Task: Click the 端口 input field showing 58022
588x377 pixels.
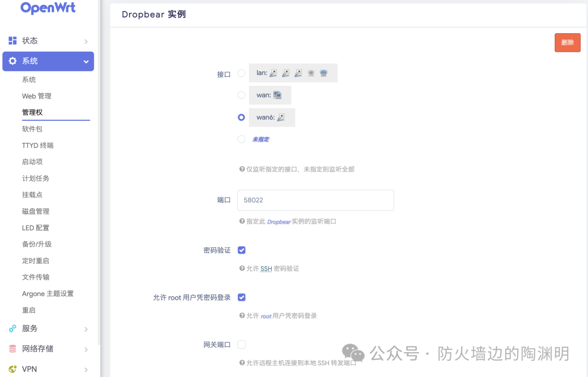Action: click(x=315, y=200)
